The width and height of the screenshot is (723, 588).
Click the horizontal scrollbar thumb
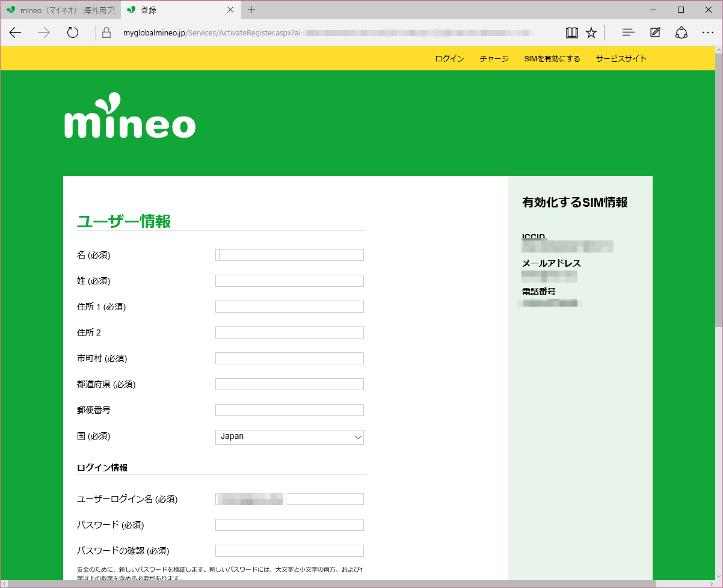coord(333,584)
